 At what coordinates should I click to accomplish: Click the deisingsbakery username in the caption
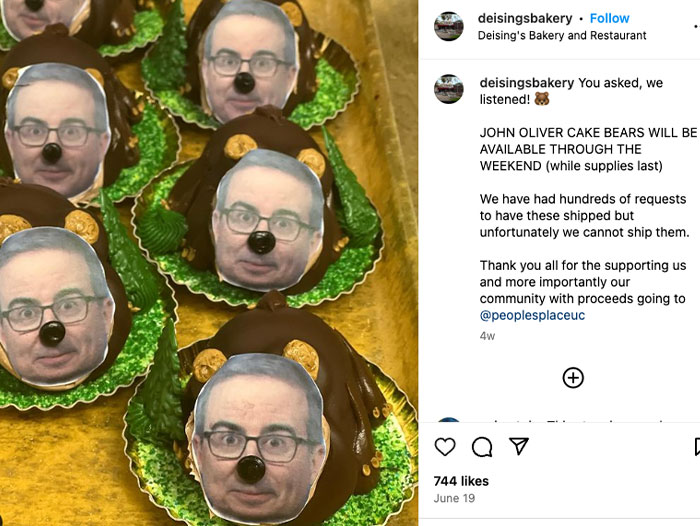click(526, 82)
